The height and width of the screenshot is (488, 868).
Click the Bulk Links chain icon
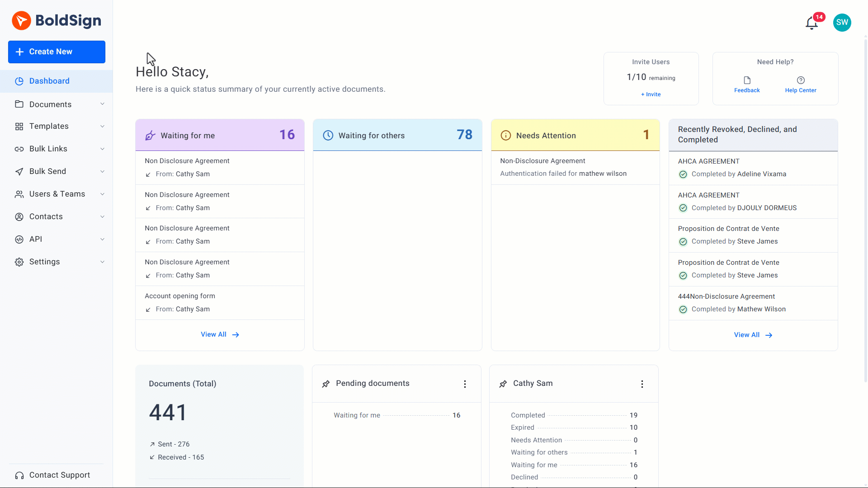pyautogui.click(x=19, y=149)
